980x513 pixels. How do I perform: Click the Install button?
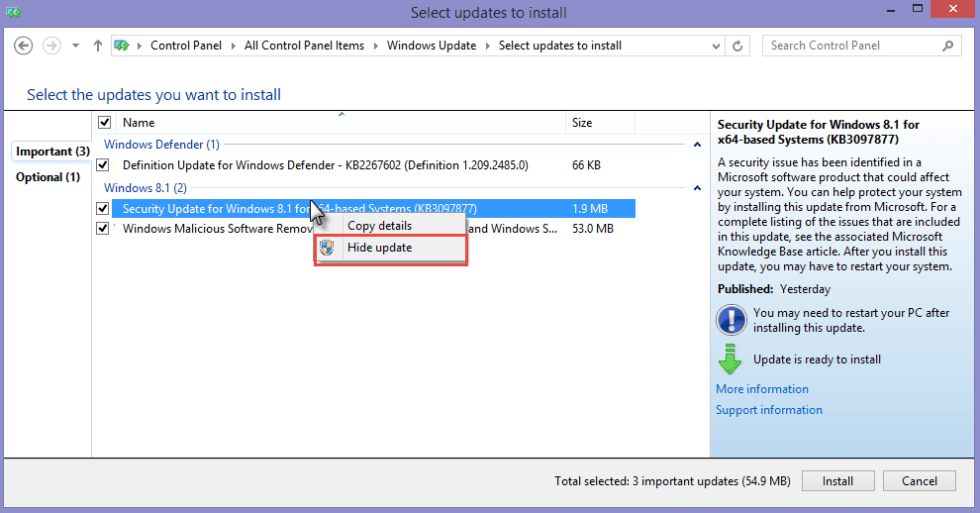coord(837,481)
